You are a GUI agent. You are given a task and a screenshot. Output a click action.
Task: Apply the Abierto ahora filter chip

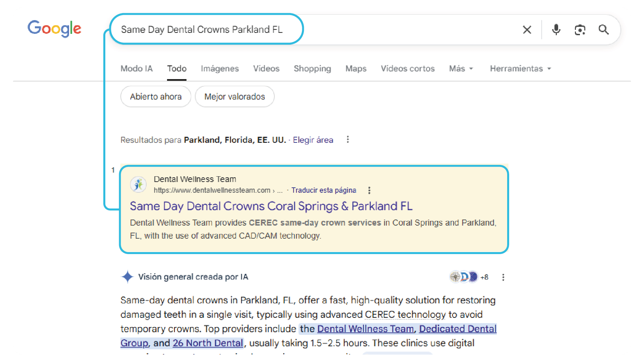click(x=156, y=97)
